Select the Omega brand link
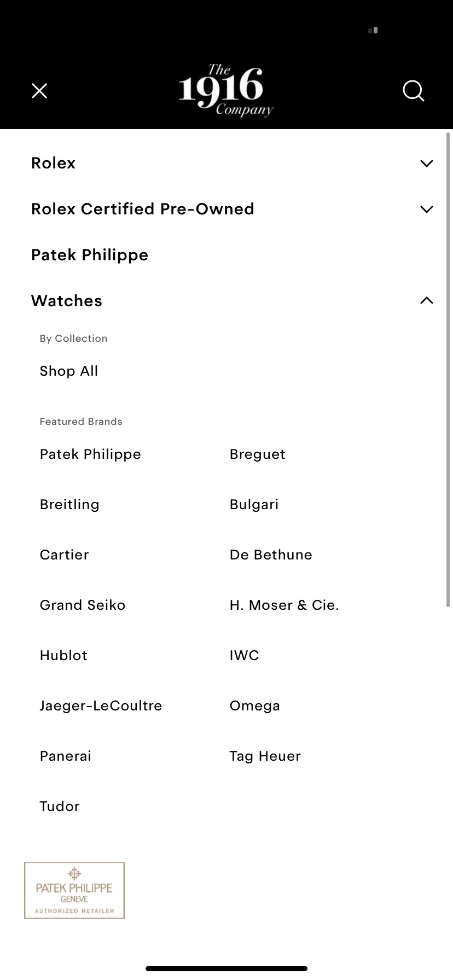This screenshot has height=980, width=453. (x=255, y=706)
